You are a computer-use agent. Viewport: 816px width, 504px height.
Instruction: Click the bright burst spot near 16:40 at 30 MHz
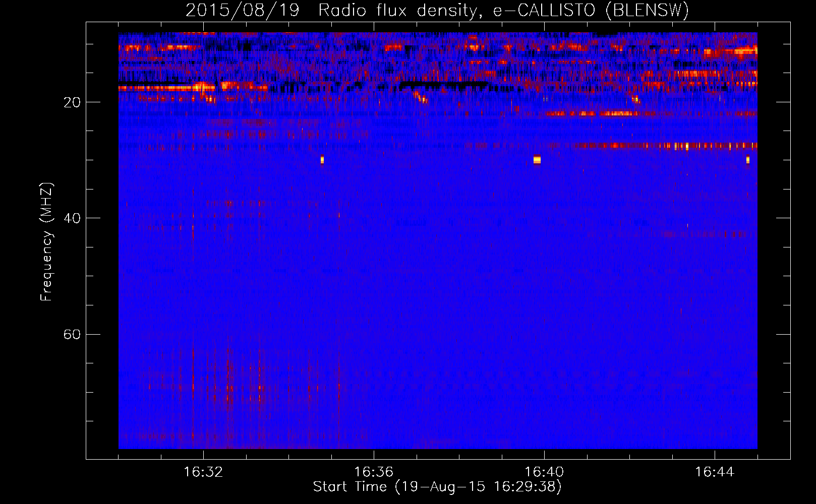(x=537, y=160)
